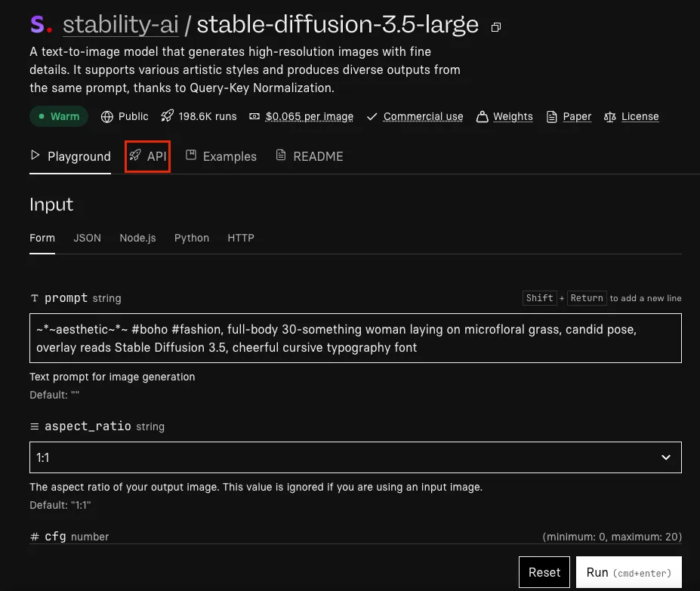Click the padlock icon beside Weights
The image size is (700, 591).
[x=481, y=116]
